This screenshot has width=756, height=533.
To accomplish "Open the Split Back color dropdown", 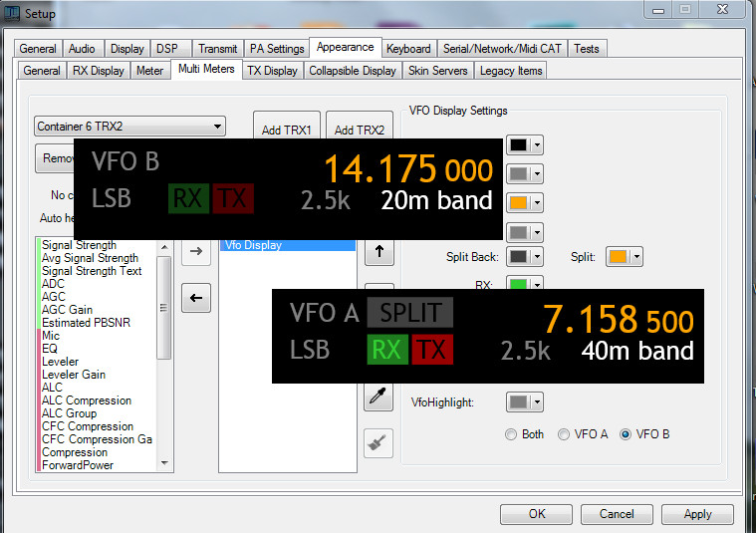I will pyautogui.click(x=537, y=257).
